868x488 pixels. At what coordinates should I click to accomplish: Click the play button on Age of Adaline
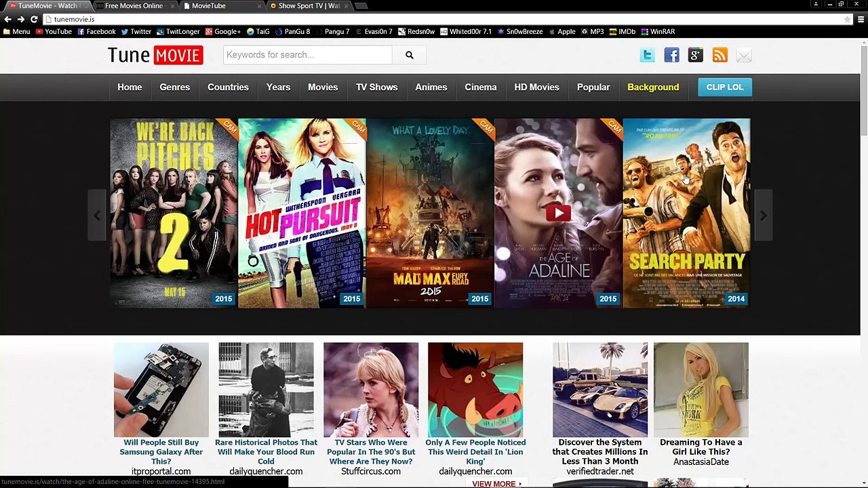click(x=558, y=213)
